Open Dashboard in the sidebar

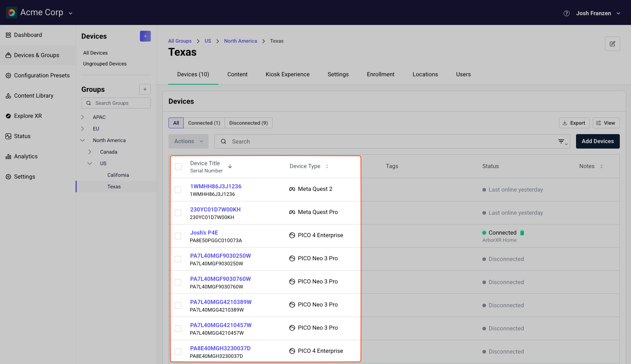[x=38, y=35]
